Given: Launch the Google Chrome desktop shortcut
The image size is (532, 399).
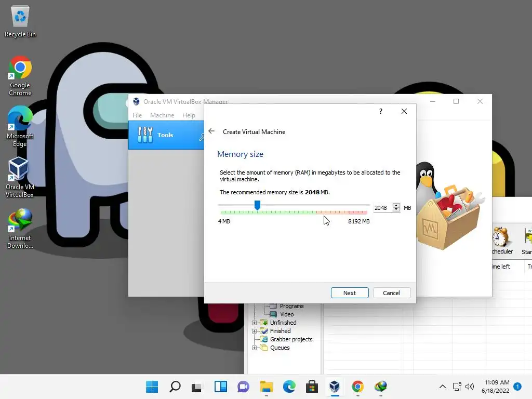Looking at the screenshot, I should [20, 76].
